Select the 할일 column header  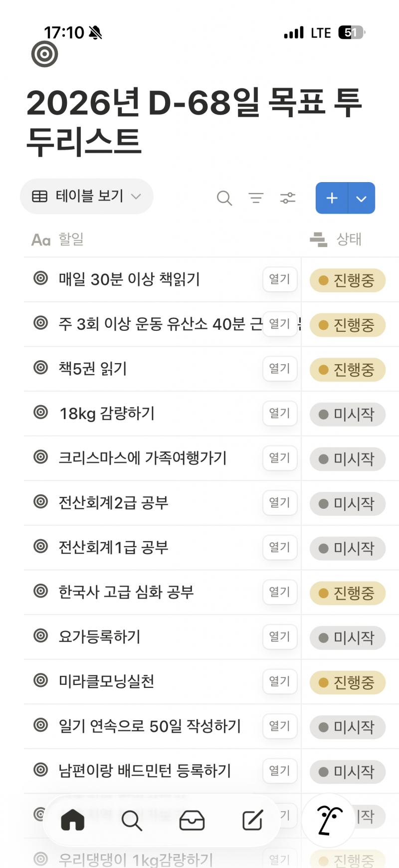tap(70, 240)
